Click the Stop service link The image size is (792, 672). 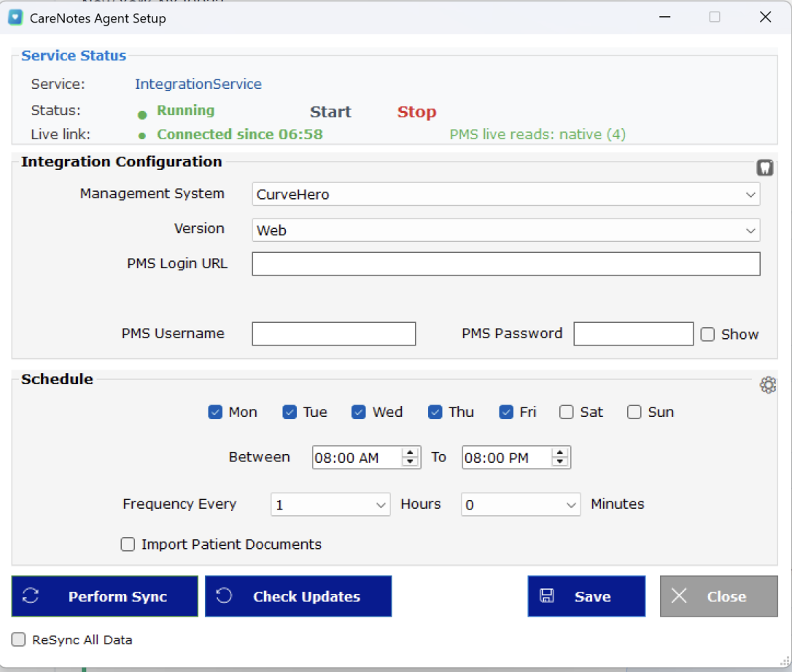click(x=416, y=112)
